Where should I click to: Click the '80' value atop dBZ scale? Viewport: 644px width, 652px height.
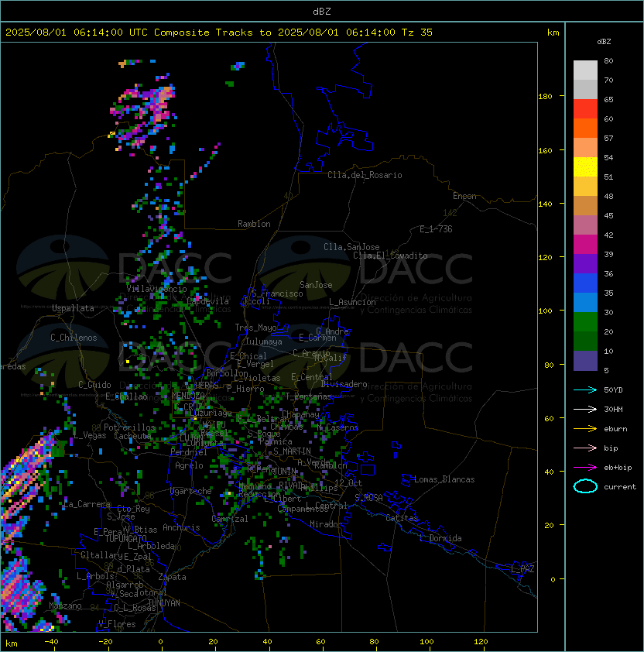608,60
